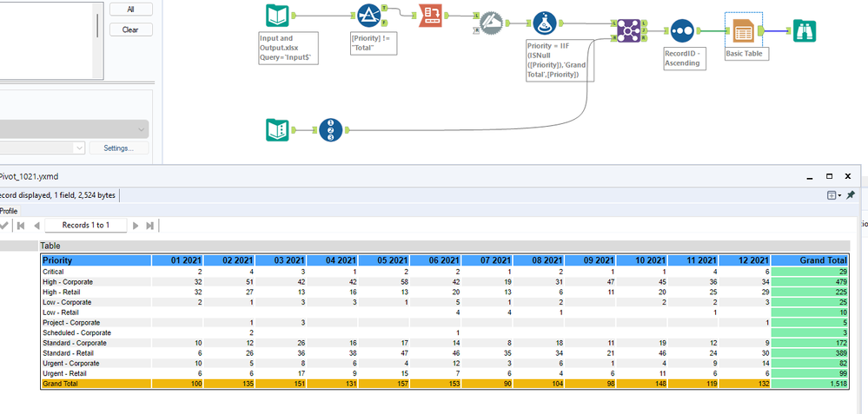Click the Urgent - Retail row label

tap(66, 373)
